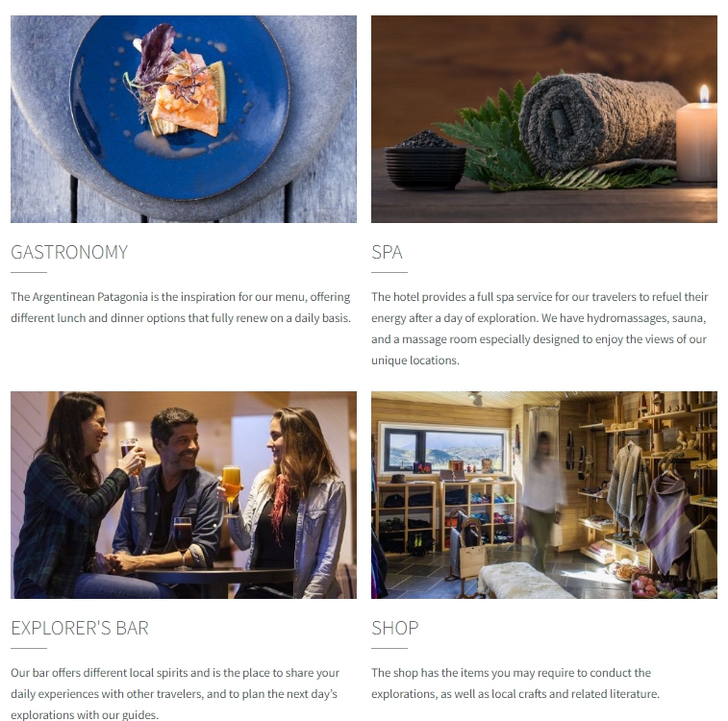
Task: Click the Gastronomy description about Argentinean Patagonia
Action: click(181, 307)
